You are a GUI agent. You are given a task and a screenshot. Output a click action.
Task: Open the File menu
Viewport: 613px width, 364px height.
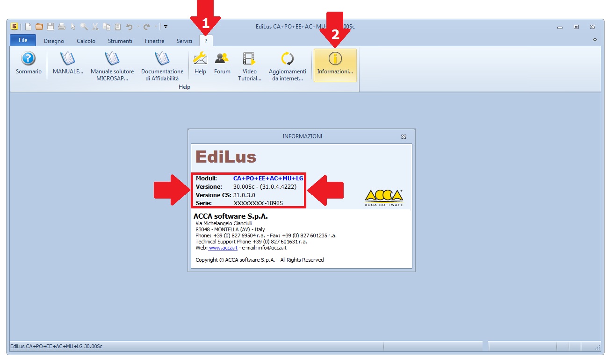pyautogui.click(x=23, y=40)
